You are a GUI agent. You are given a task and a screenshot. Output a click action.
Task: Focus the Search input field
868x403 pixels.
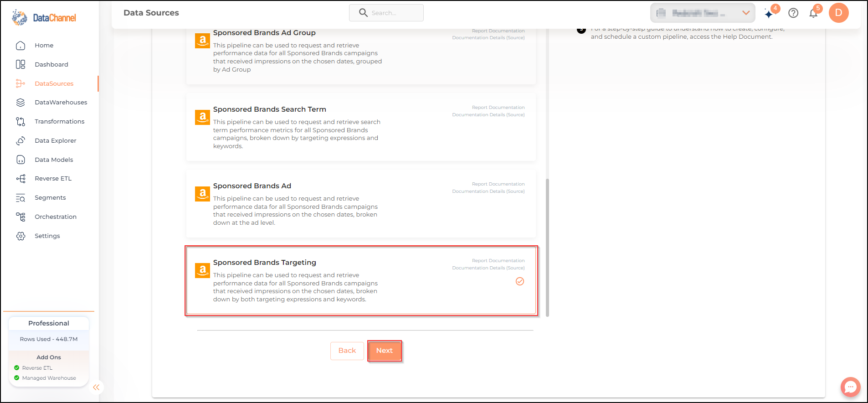pos(386,13)
